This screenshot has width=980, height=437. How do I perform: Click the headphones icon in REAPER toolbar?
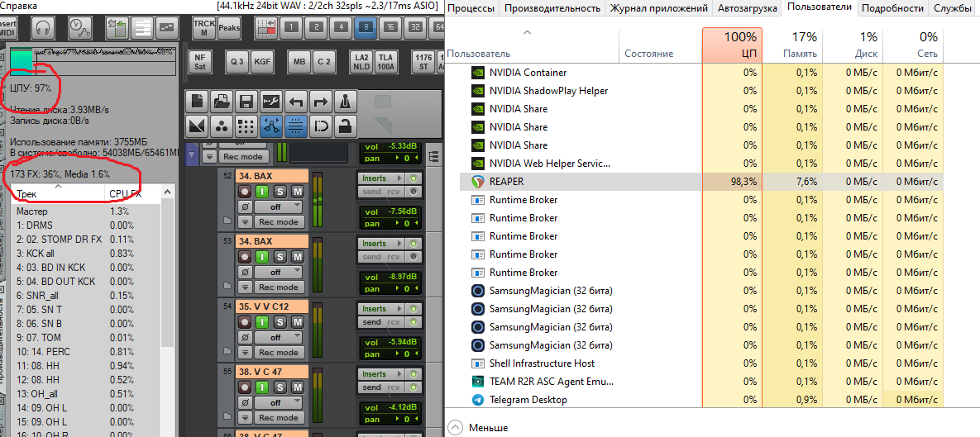click(42, 27)
